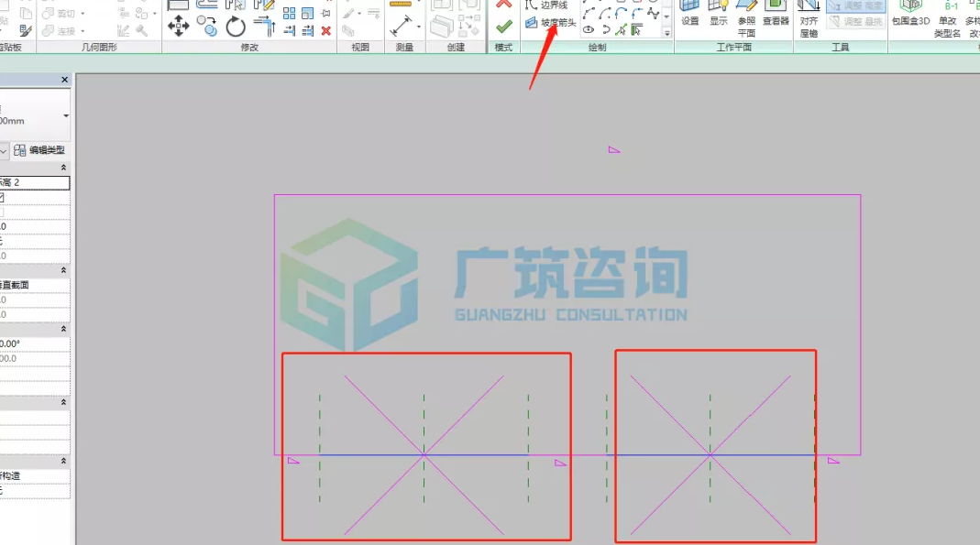
Task: Click the 对齐屋檐 align eaves tool
Action: point(809,18)
